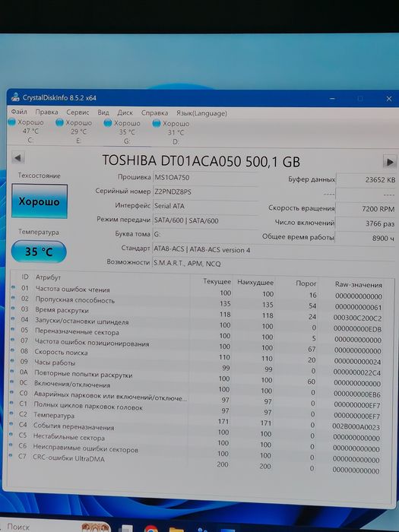
Task: Click the Порог column header
Action: 306,283
